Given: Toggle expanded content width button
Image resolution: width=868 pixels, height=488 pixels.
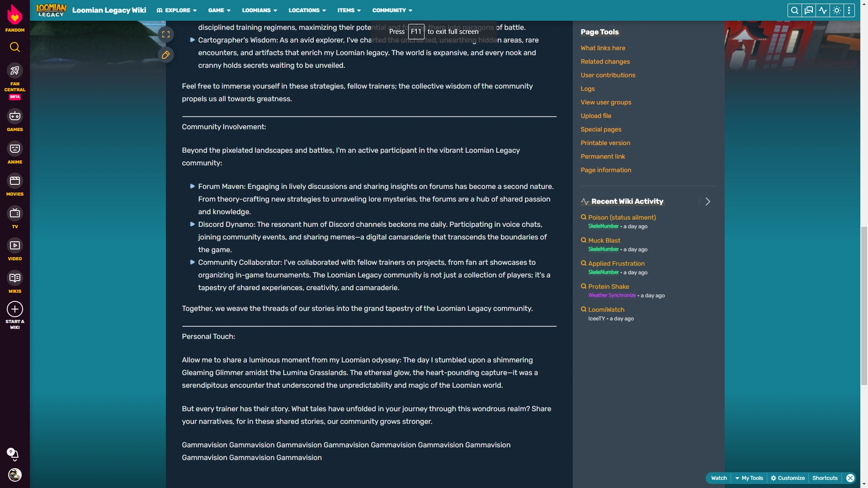Looking at the screenshot, I should point(166,34).
